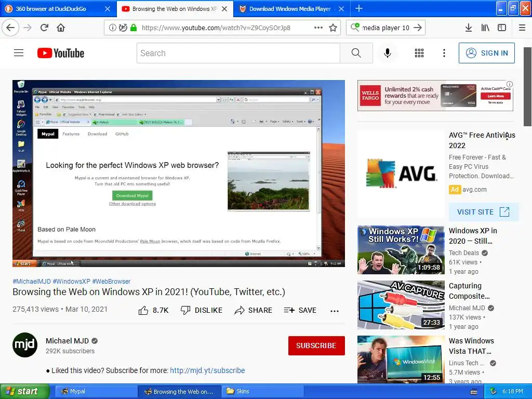Screen dimensions: 532x399
Task: Select Browsing the Web taskbar button
Action: [179, 391]
